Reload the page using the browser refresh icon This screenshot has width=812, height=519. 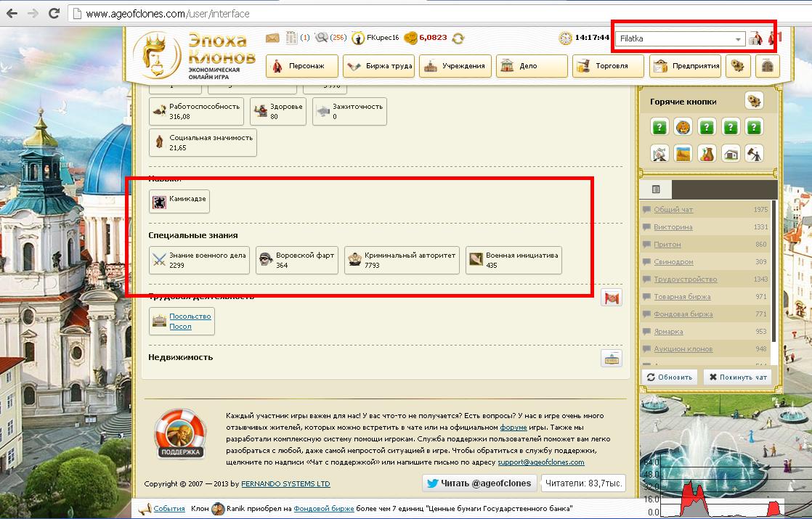pyautogui.click(x=54, y=13)
